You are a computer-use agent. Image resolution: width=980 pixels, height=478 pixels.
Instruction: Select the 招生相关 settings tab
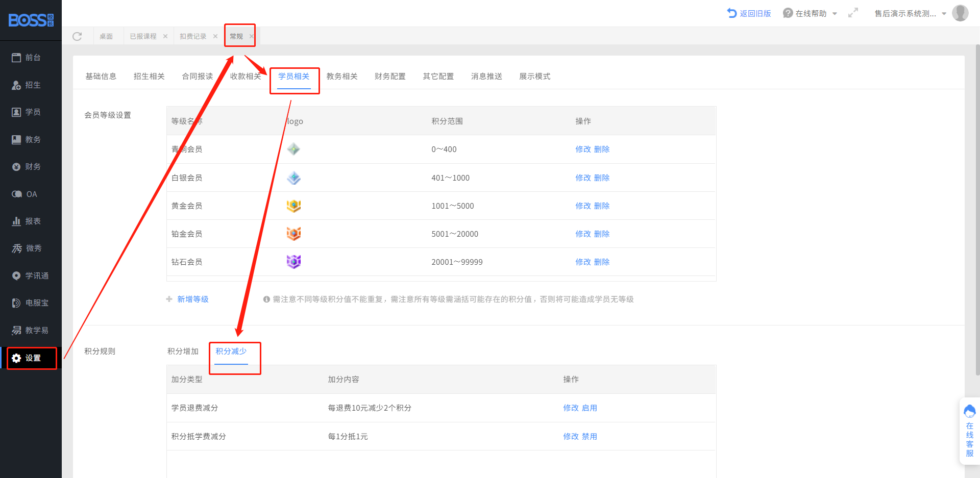tap(149, 77)
